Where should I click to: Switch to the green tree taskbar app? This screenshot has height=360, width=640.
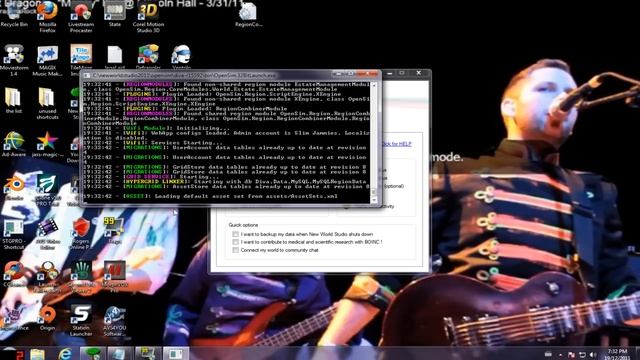pos(92,353)
